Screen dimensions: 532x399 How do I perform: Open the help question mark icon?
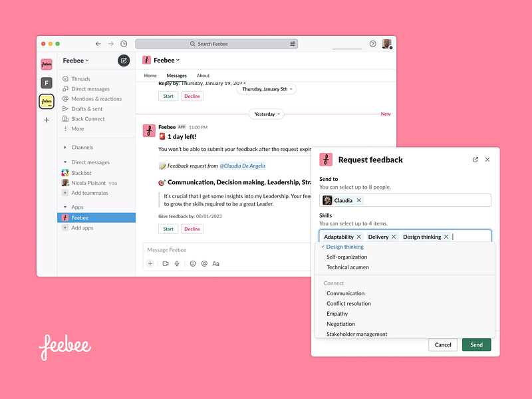(x=372, y=44)
